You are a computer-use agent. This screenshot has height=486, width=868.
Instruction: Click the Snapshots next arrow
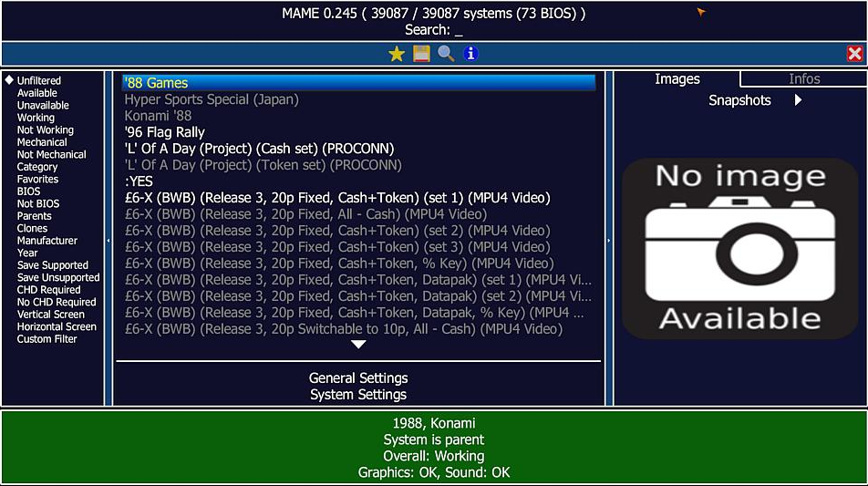[798, 100]
